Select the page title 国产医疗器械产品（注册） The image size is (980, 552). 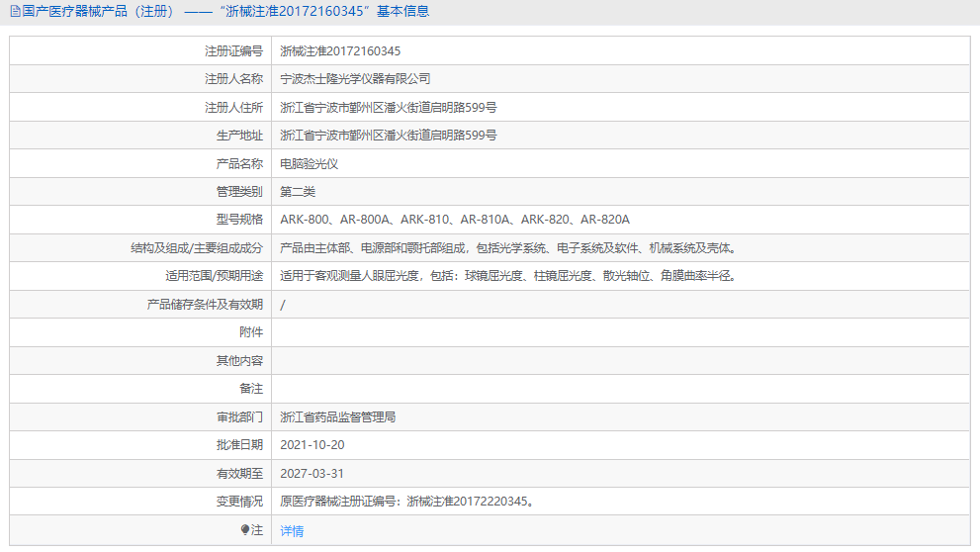[99, 11]
